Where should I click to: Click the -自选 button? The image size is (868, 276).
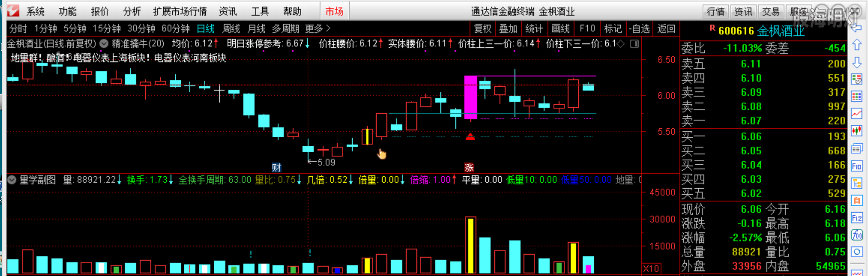coord(639,28)
